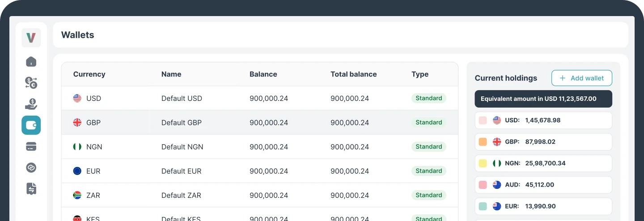Click the Standard badge in NGN row

pos(429,146)
